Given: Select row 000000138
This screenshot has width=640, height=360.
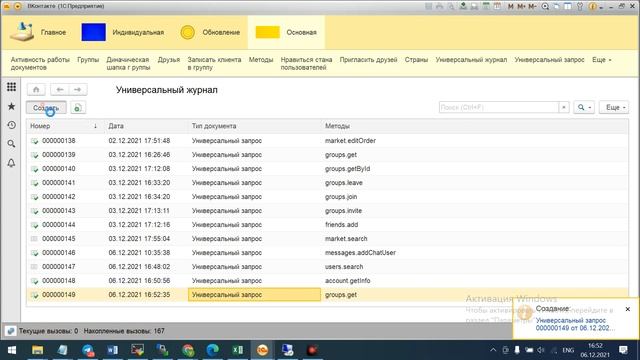Looking at the screenshot, I should coord(327,141).
